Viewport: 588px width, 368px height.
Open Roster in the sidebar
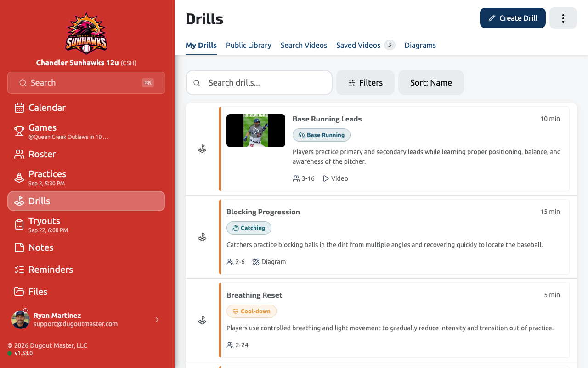[86, 154]
